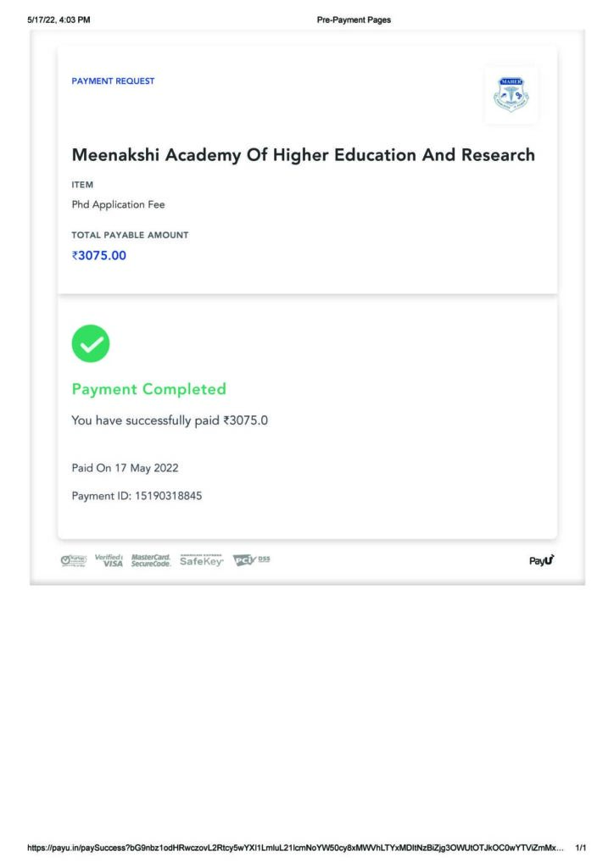This screenshot has width=614, height=868.
Task: Click the PCI DSS compliance badge
Action: click(x=251, y=560)
